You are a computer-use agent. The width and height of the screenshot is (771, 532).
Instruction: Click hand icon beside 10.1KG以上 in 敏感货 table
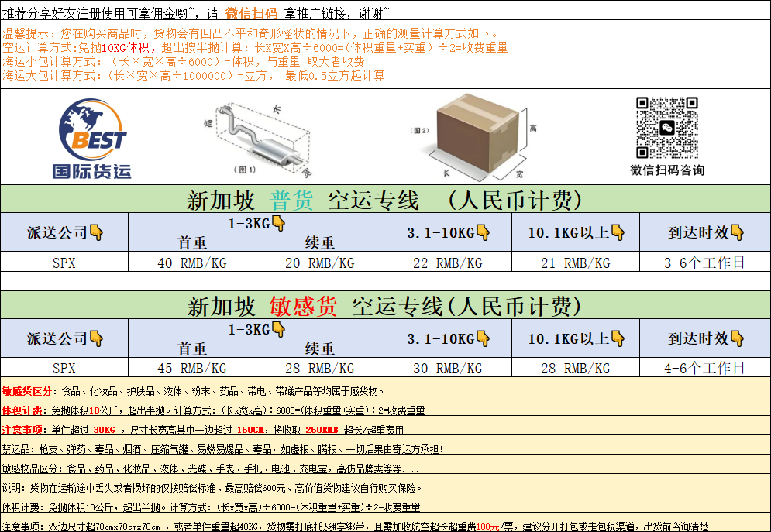[x=617, y=338]
